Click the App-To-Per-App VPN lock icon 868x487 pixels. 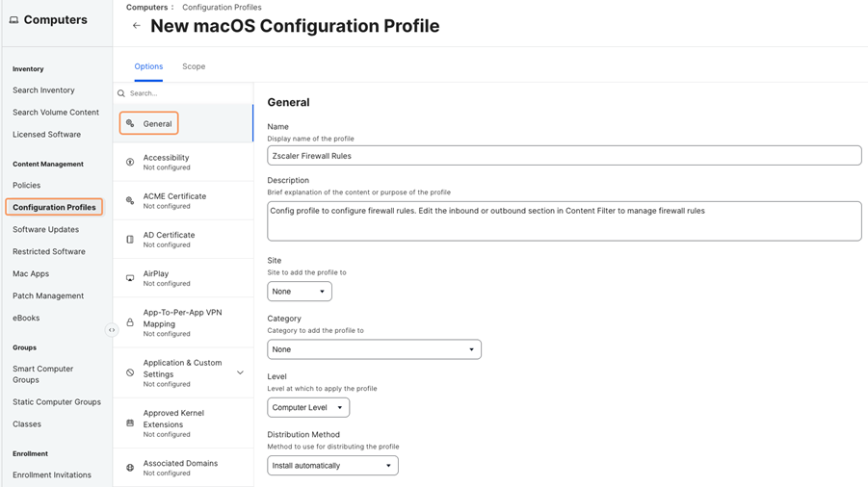pos(130,322)
